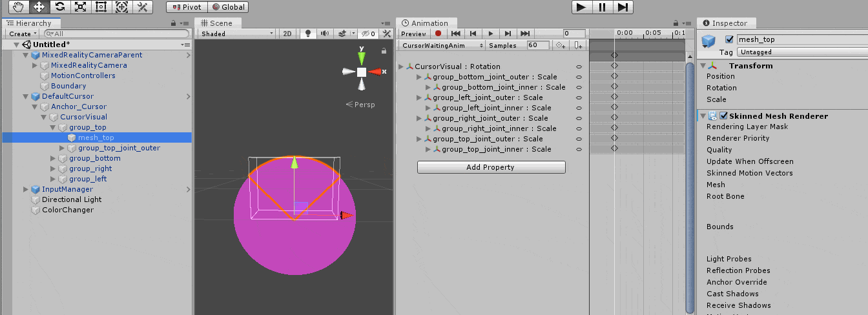Click keyframe marker on CursorVisual row
This screenshot has width=868, height=315.
614,66
